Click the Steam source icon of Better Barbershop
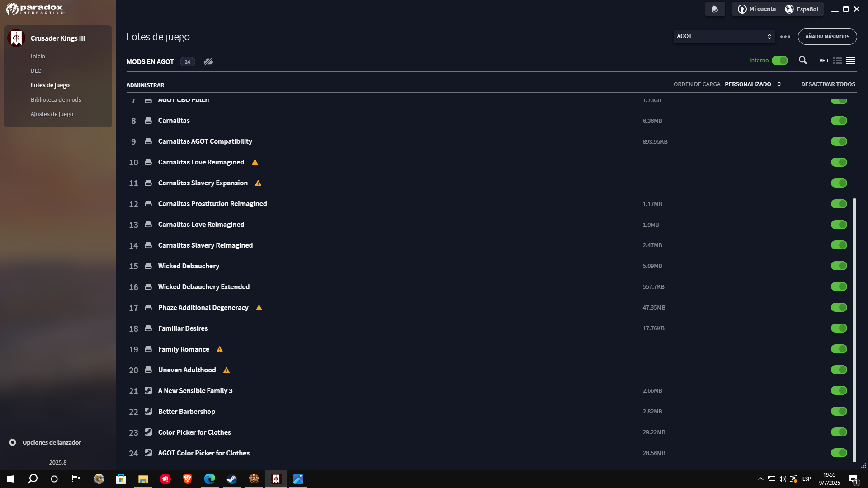The image size is (868, 488). (148, 411)
